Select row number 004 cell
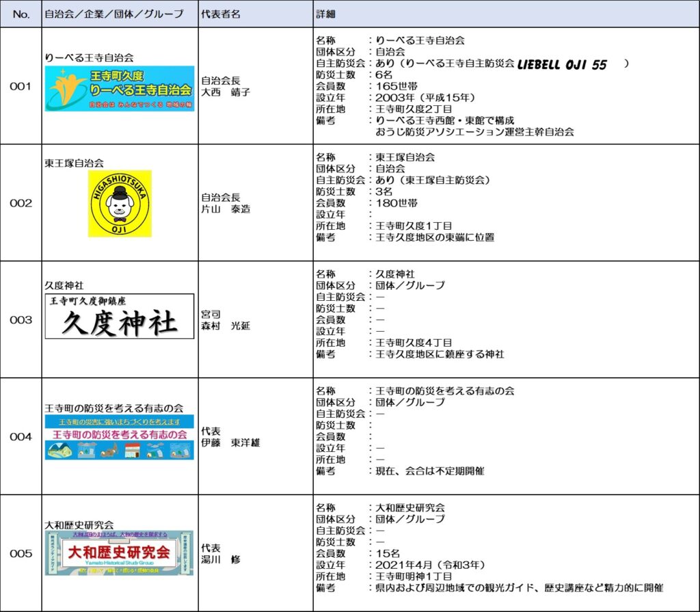Viewport: 700px width, 612px height. [21, 436]
